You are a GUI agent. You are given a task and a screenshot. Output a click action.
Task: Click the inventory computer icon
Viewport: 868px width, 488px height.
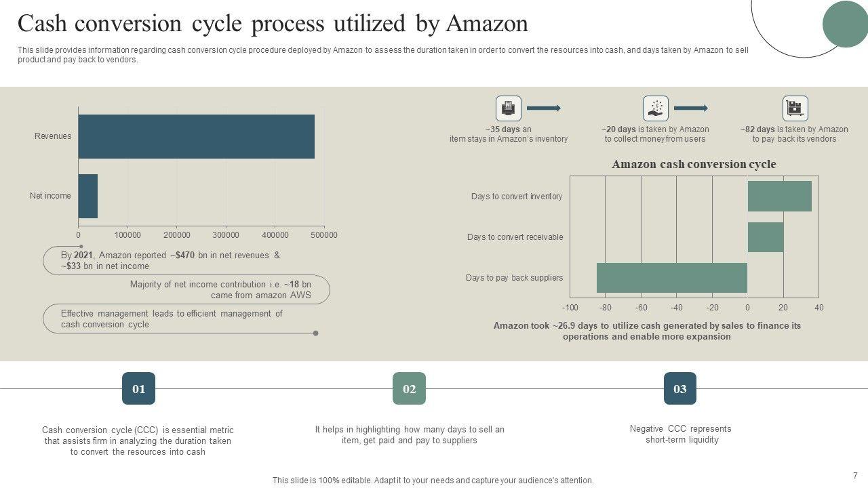coord(509,108)
